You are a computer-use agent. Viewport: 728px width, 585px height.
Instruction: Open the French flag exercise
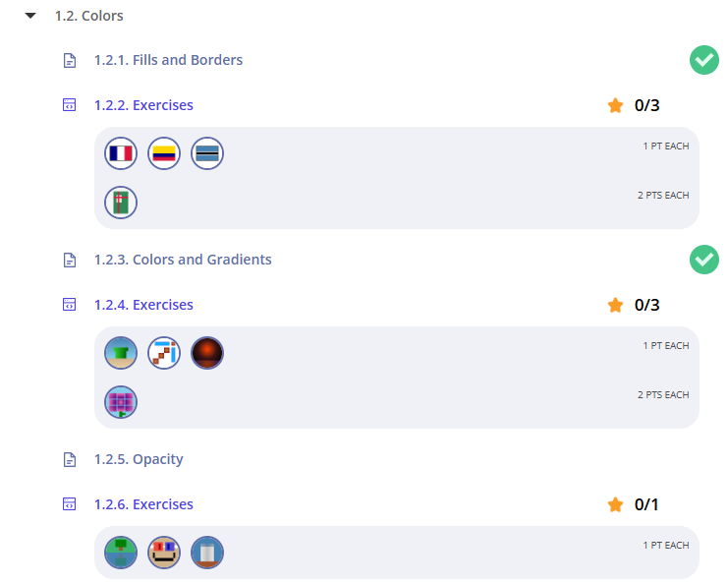(x=121, y=153)
